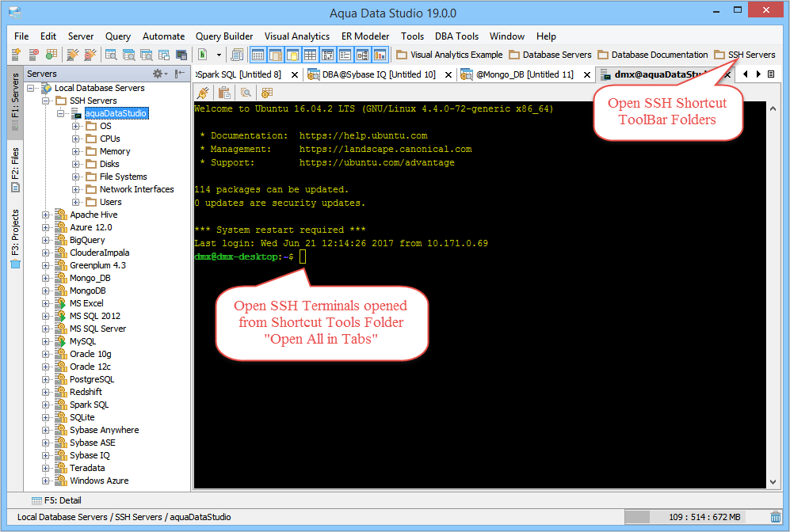Open the Servers panel gear dropdown
Viewport: 790px width, 532px height.
160,74
